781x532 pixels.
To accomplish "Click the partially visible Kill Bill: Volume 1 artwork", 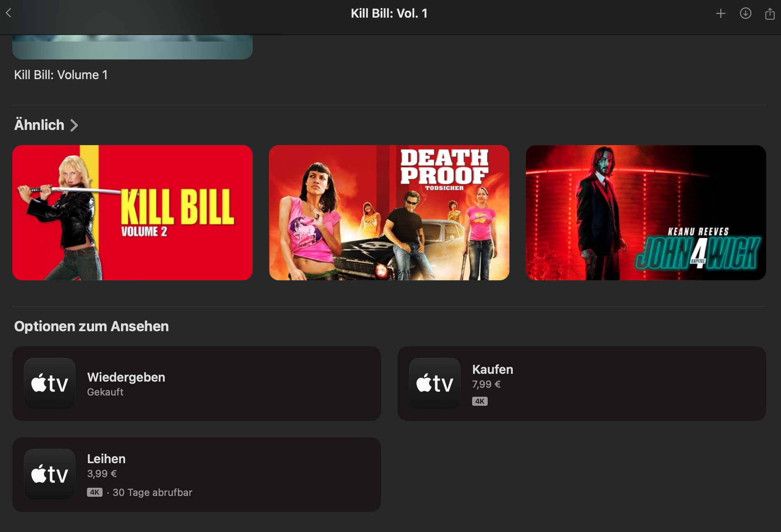I will tap(132, 47).
